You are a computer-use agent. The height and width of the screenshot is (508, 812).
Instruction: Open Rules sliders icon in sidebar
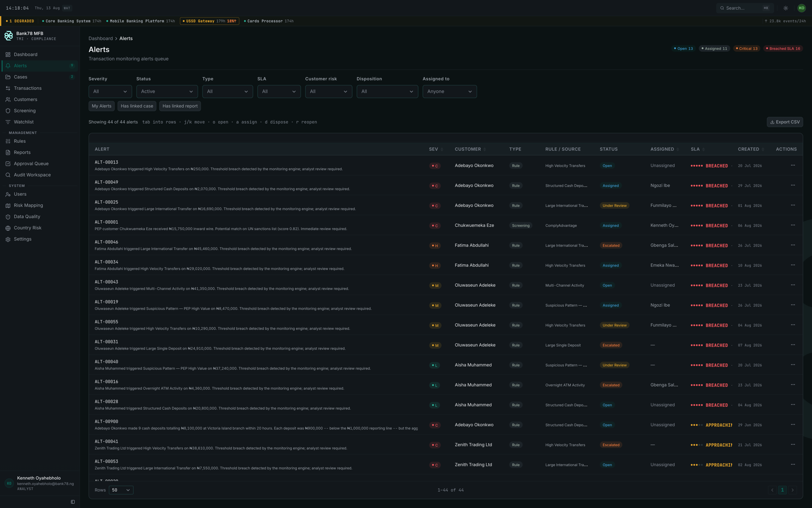click(x=8, y=141)
